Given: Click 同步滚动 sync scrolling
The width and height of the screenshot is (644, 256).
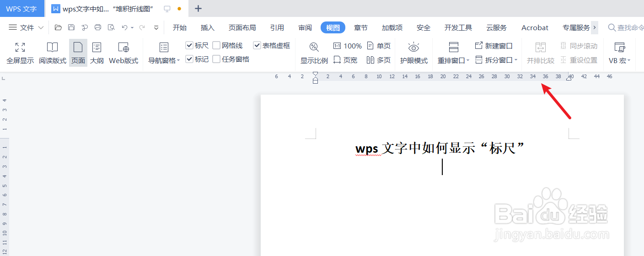Looking at the screenshot, I should (579, 46).
